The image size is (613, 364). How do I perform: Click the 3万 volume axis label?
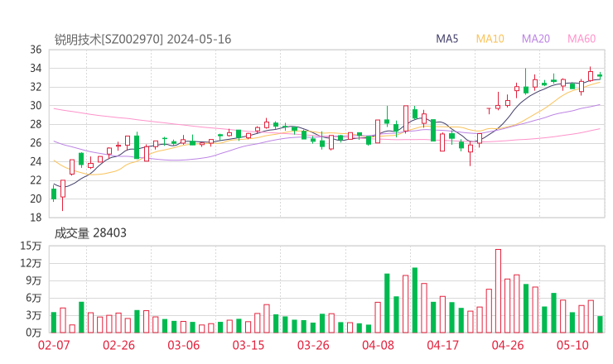pyautogui.click(x=34, y=315)
